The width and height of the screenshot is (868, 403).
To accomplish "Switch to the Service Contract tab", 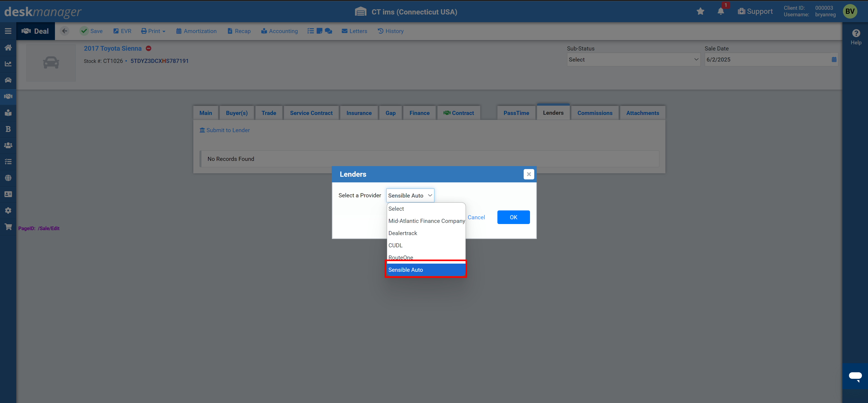I will point(311,113).
